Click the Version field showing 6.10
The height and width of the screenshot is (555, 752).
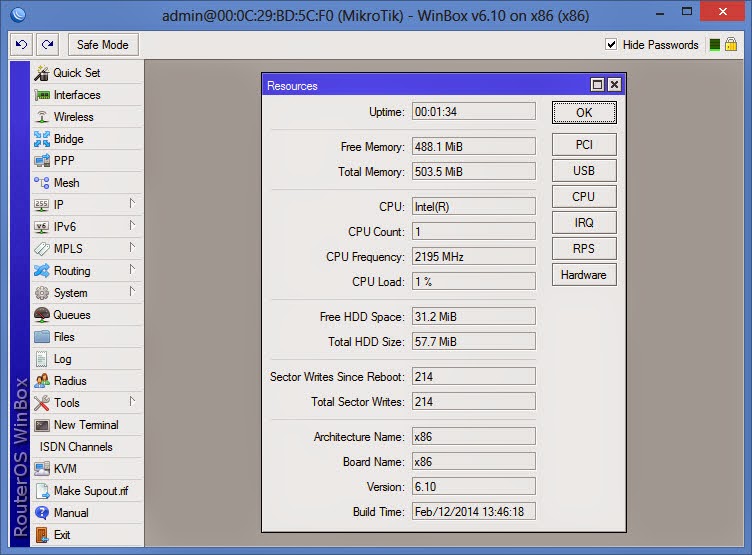click(473, 487)
